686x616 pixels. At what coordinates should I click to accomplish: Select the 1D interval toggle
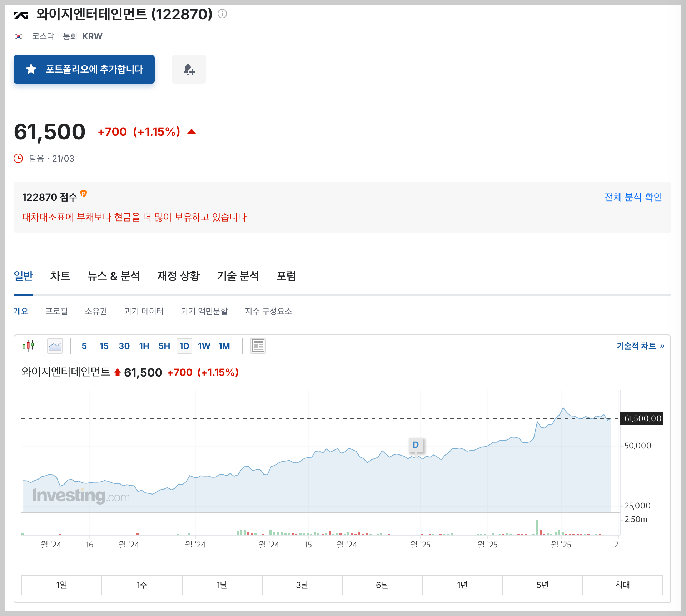point(184,346)
